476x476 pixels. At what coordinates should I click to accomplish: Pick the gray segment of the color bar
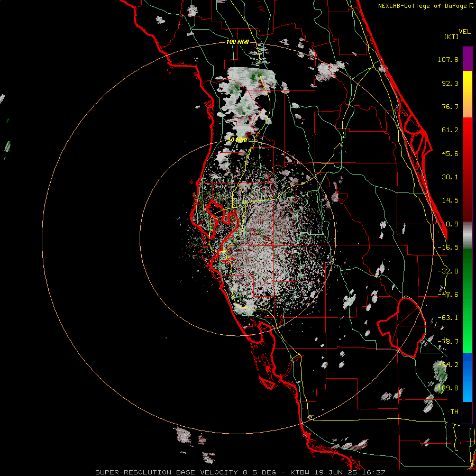467,235
